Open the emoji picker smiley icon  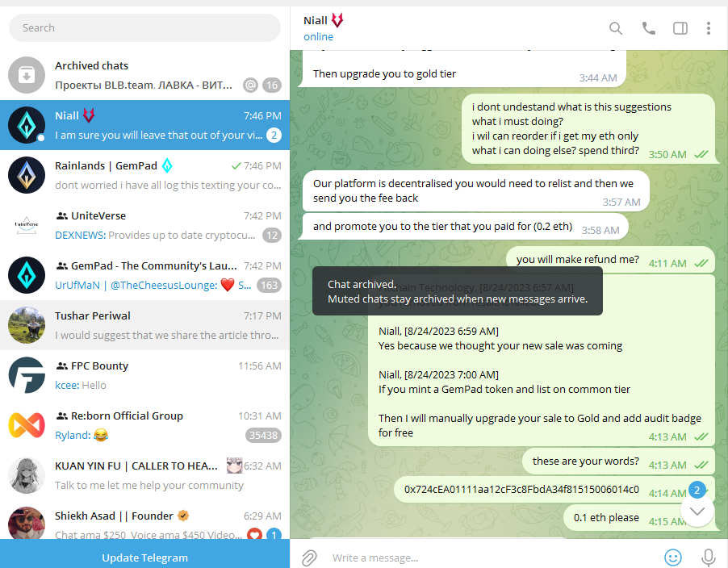coord(673,558)
